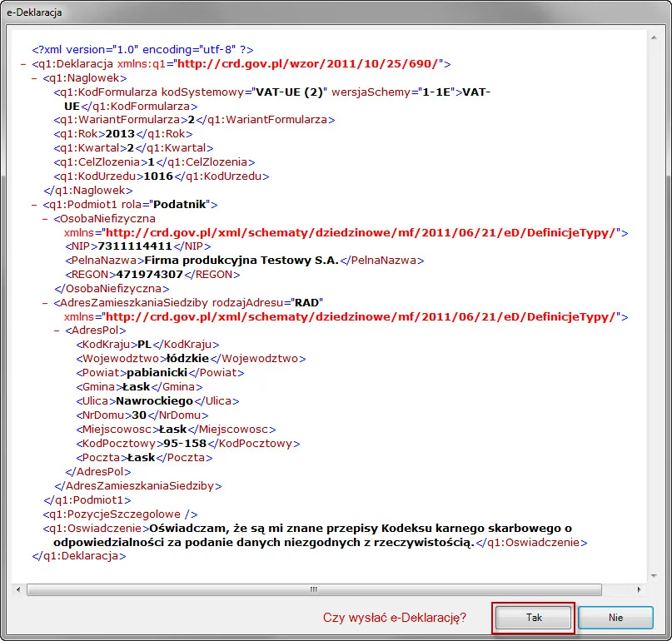Screen dimensions: 672x641
Task: Collapse the q1:Deklaracja root node
Action: [23, 64]
